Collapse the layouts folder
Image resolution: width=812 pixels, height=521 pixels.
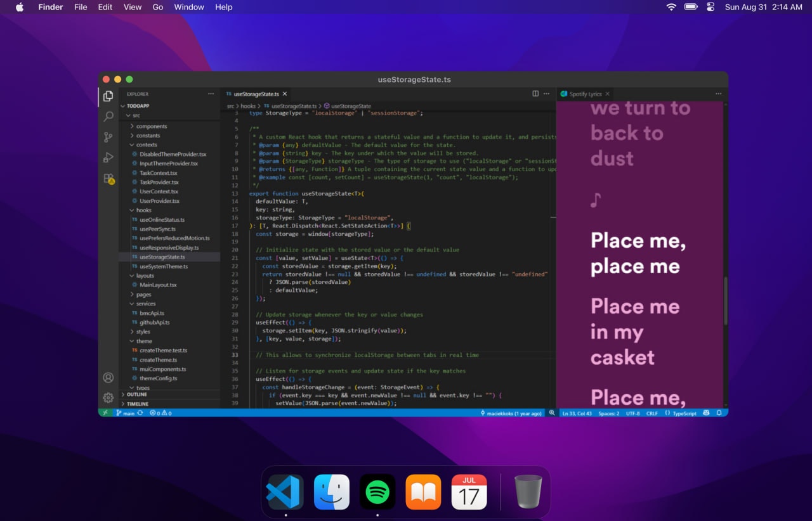[169, 276]
